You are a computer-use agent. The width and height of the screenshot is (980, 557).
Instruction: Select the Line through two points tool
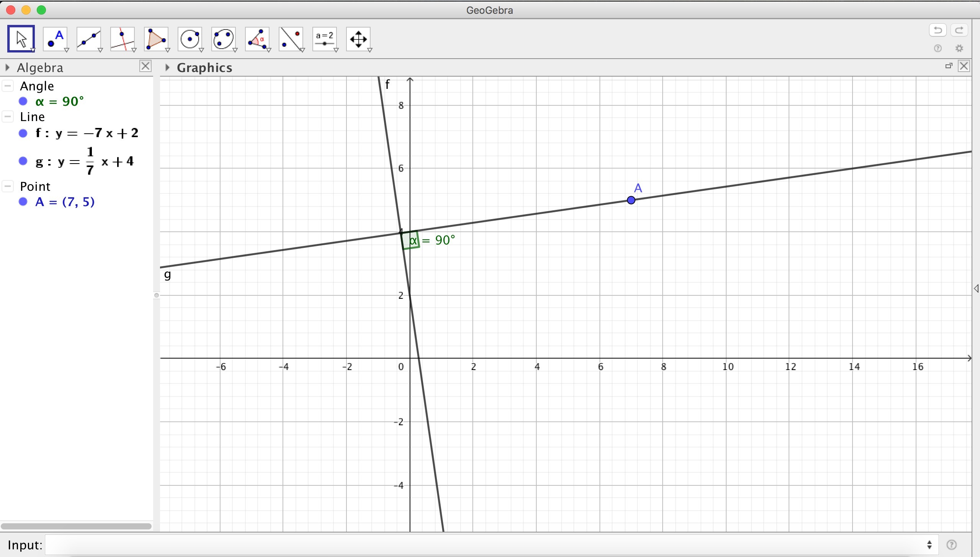tap(89, 39)
